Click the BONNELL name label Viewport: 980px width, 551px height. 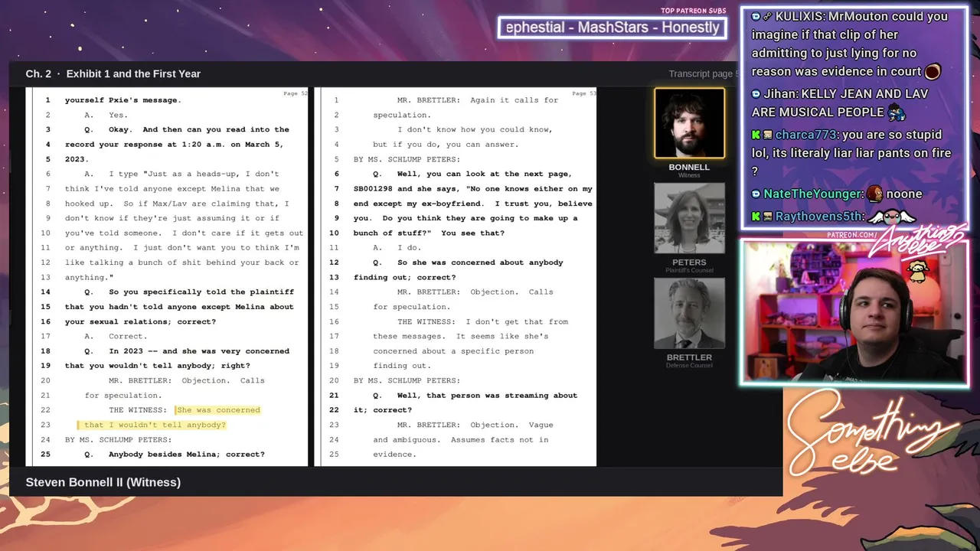coord(689,167)
